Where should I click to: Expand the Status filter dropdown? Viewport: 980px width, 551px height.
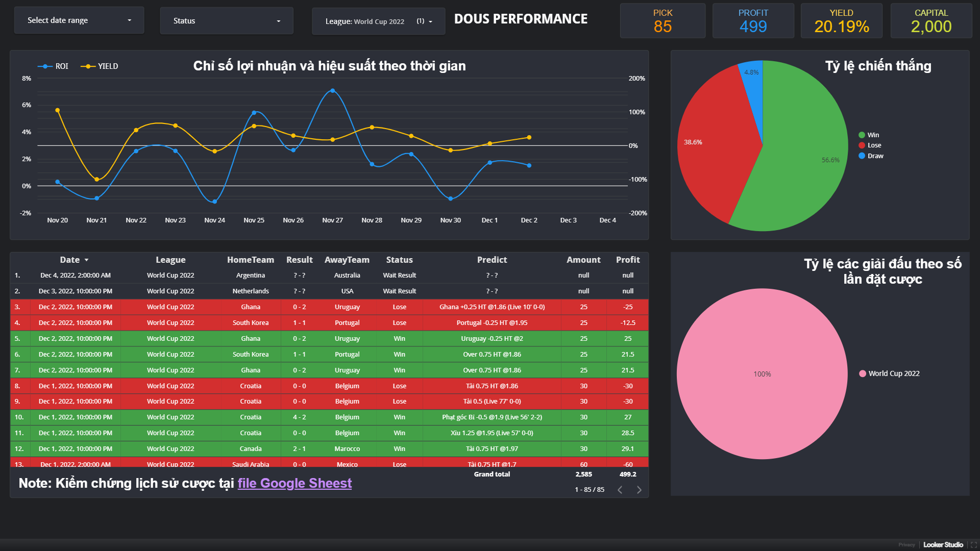click(226, 21)
